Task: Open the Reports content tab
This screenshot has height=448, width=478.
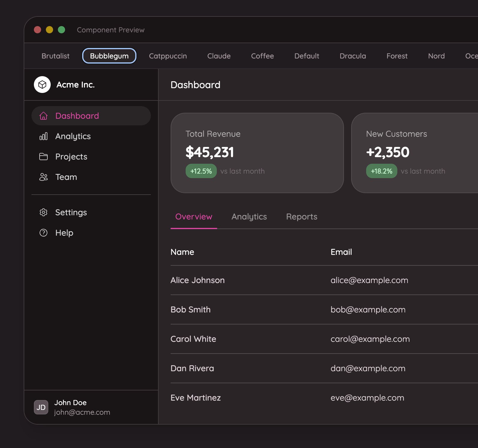Action: tap(302, 217)
